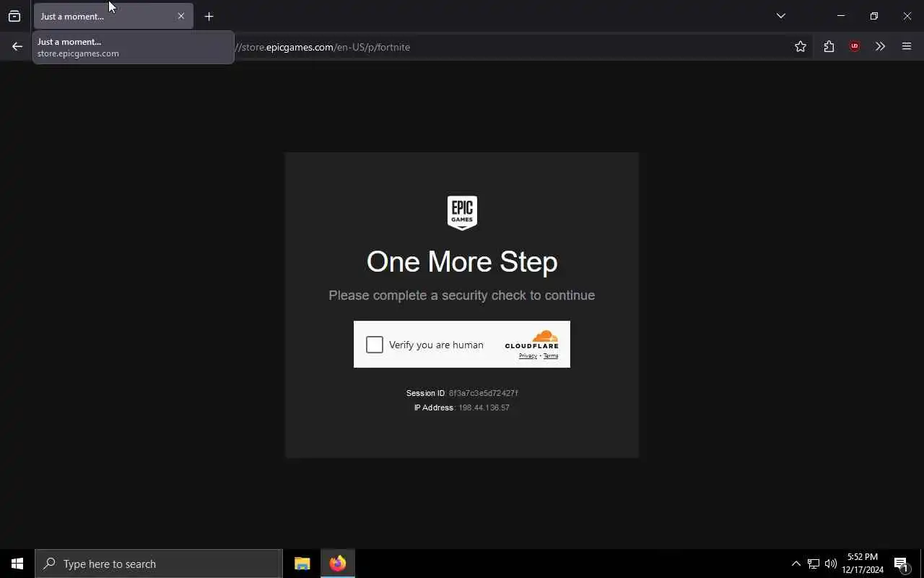This screenshot has width=924, height=578.
Task: Go back to previous page
Action: [17, 46]
